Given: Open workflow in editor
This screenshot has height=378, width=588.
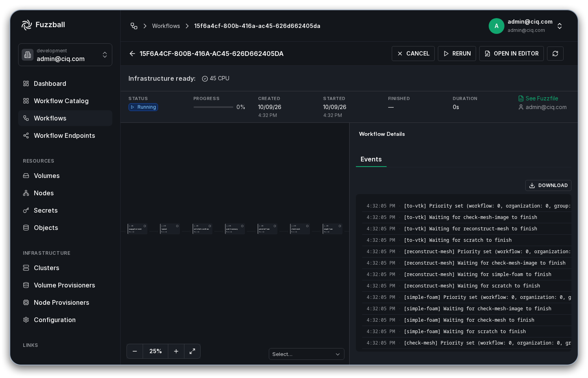Looking at the screenshot, I should [512, 54].
